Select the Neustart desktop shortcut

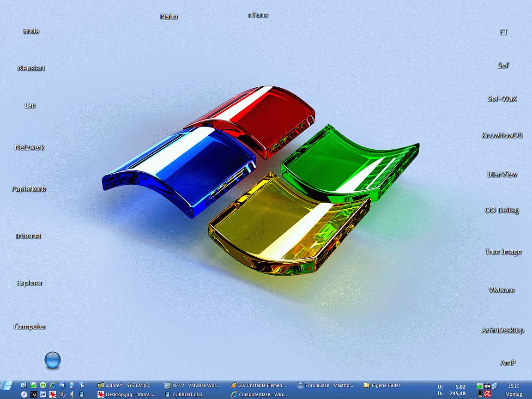(31, 68)
